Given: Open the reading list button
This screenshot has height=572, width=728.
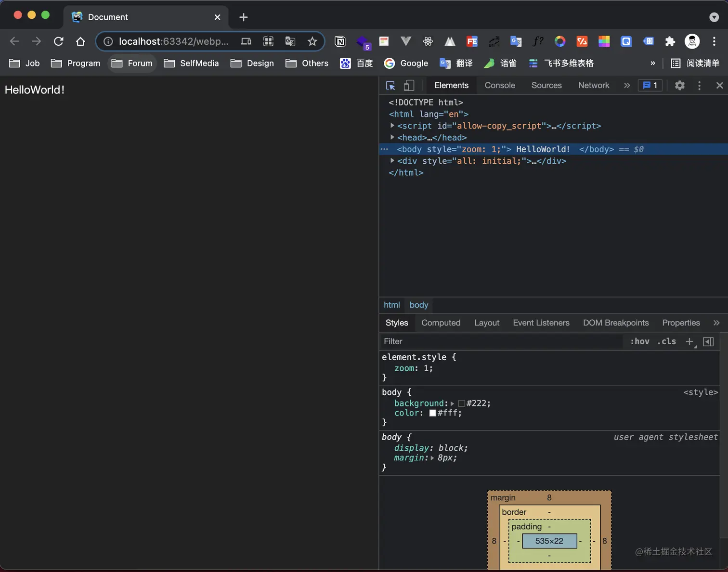Looking at the screenshot, I should [695, 63].
